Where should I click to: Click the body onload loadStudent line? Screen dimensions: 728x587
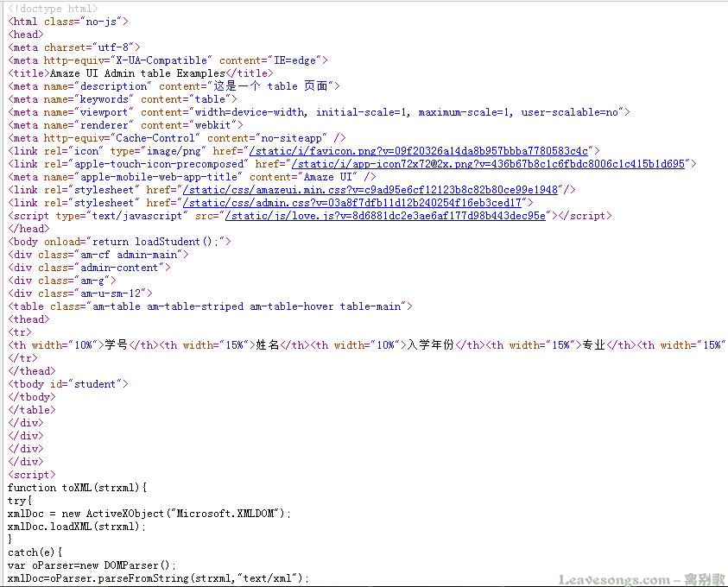click(119, 242)
